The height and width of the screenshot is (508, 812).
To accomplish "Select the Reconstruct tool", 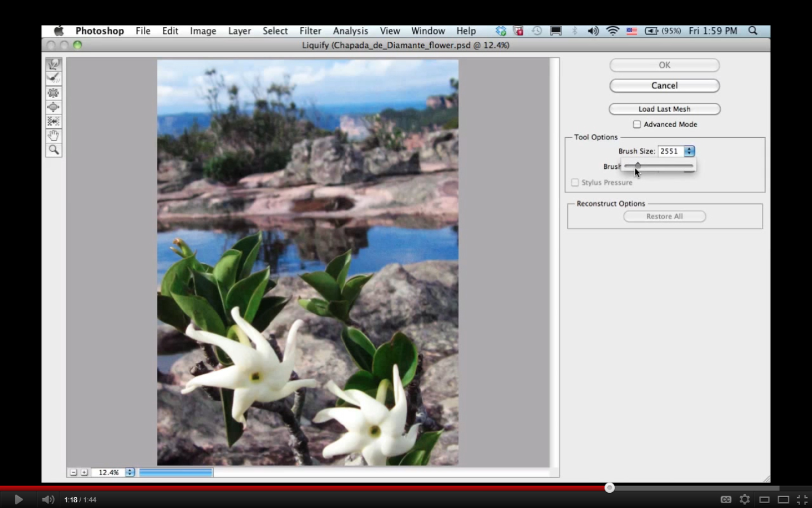I will coord(54,78).
